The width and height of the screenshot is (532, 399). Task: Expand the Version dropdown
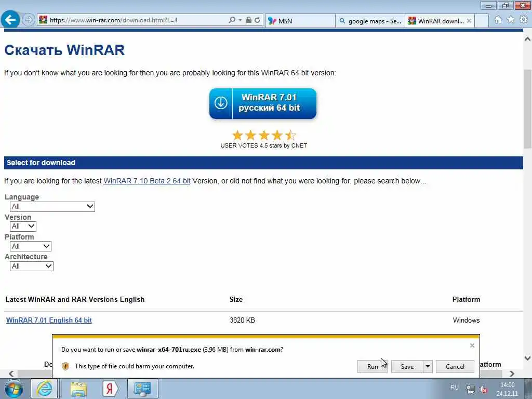click(x=23, y=226)
